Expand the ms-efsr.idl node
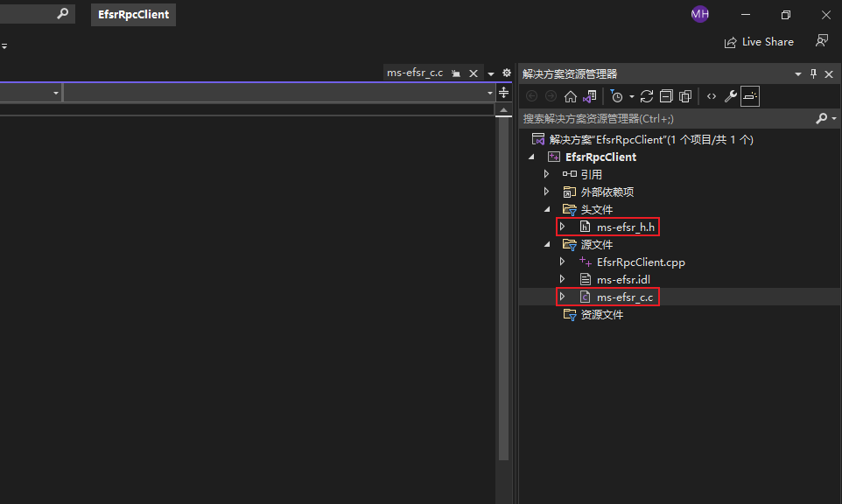Image resolution: width=842 pixels, height=504 pixels. 562,279
